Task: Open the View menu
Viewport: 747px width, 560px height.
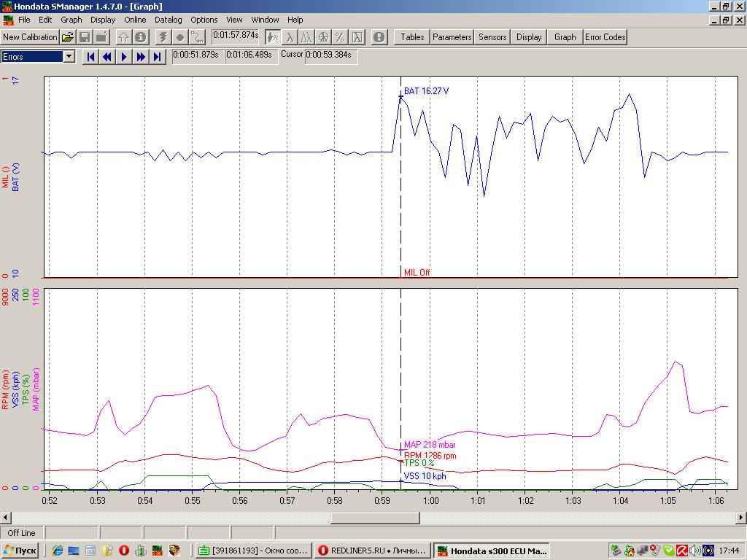Action: 234,20
